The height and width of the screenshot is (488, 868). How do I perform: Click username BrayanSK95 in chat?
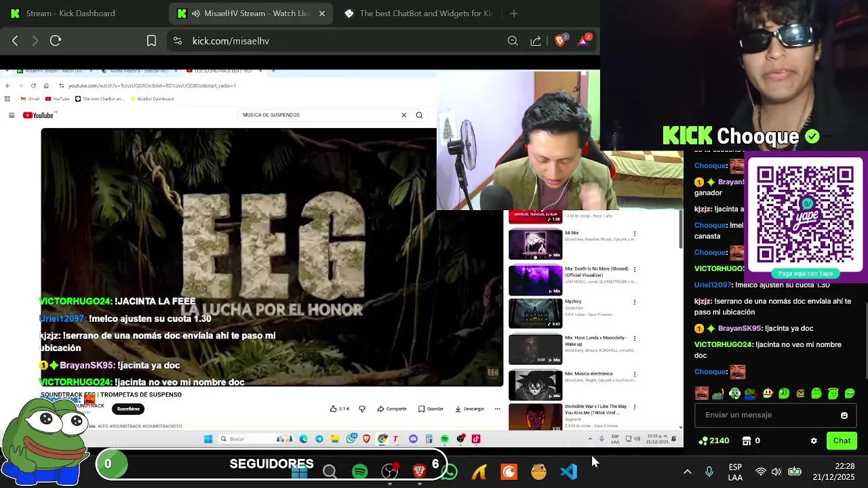coord(739,328)
